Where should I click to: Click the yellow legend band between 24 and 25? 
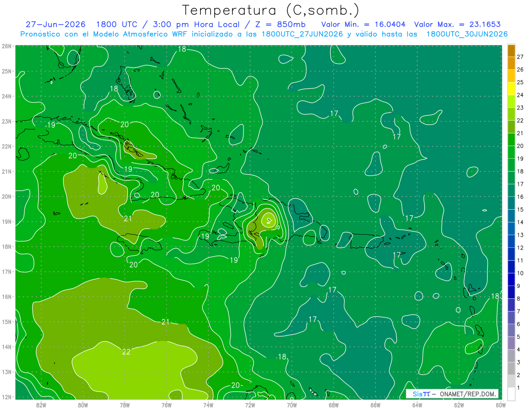click(511, 89)
